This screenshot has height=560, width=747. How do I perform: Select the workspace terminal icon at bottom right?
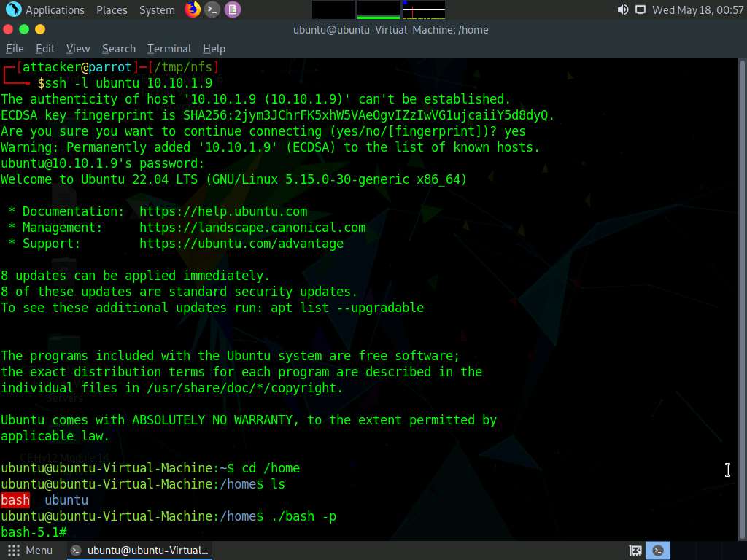[659, 551]
